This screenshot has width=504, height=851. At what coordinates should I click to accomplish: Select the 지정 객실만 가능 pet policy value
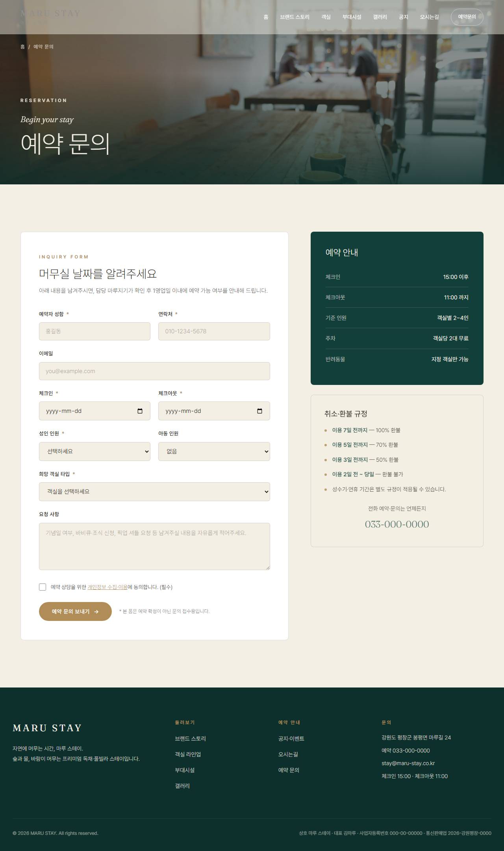point(450,359)
